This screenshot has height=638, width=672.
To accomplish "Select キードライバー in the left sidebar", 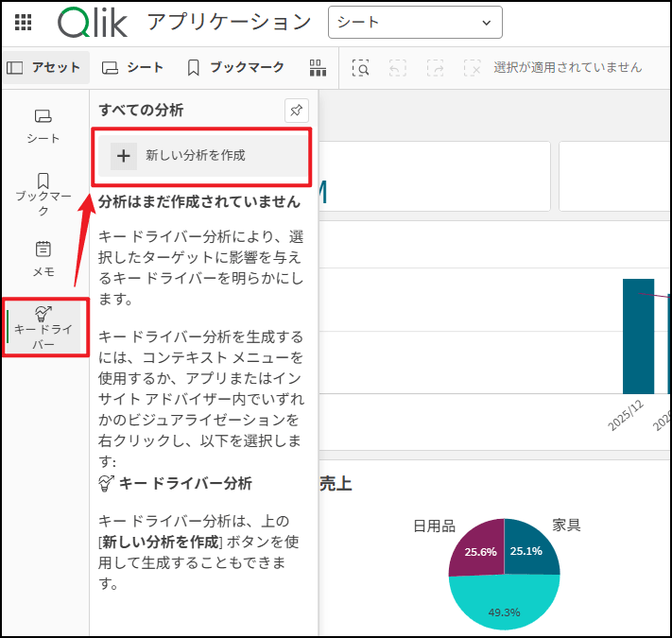I will [45, 328].
